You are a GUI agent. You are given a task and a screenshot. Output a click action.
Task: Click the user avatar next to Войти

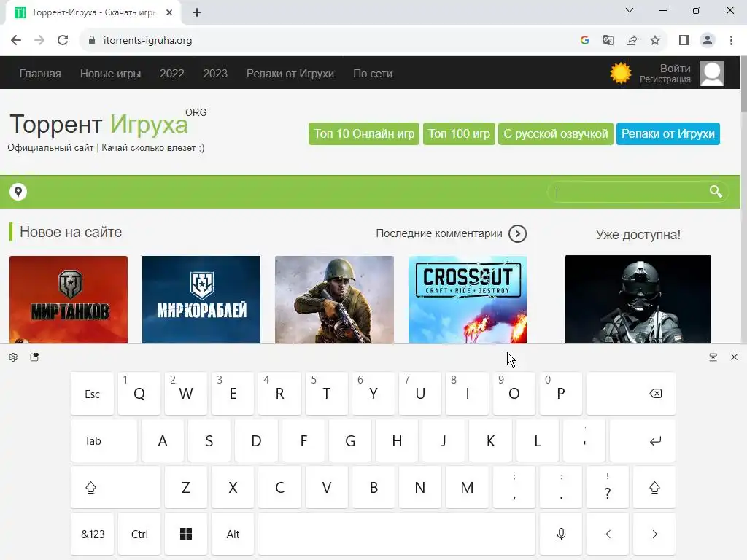[712, 74]
